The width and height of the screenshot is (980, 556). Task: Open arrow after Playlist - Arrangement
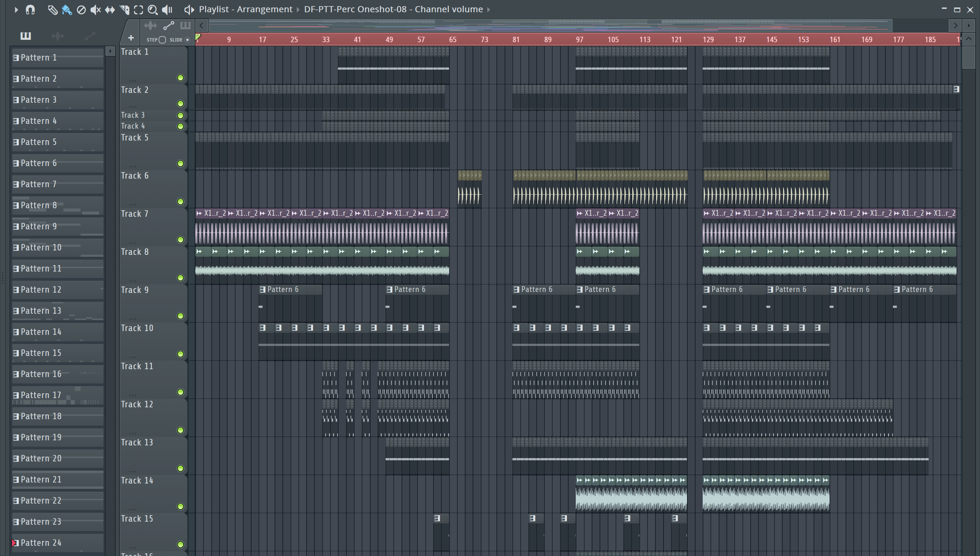click(x=298, y=10)
